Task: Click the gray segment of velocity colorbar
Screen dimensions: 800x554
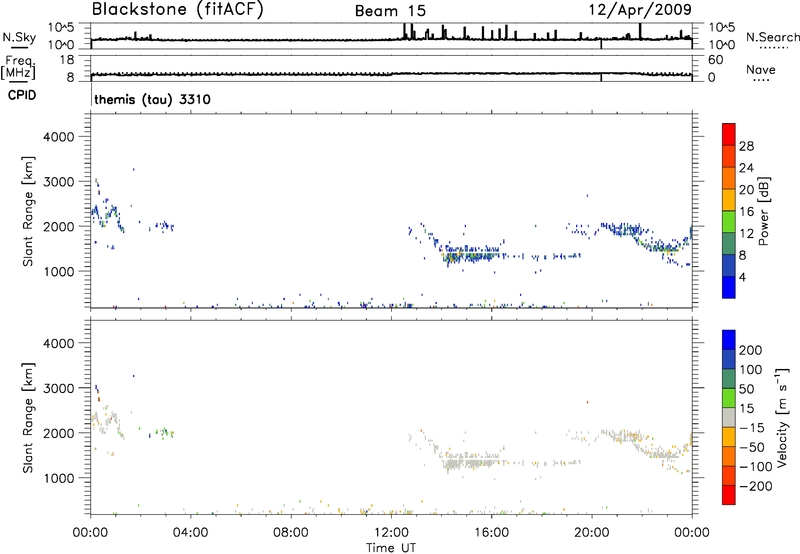Action: tap(729, 418)
